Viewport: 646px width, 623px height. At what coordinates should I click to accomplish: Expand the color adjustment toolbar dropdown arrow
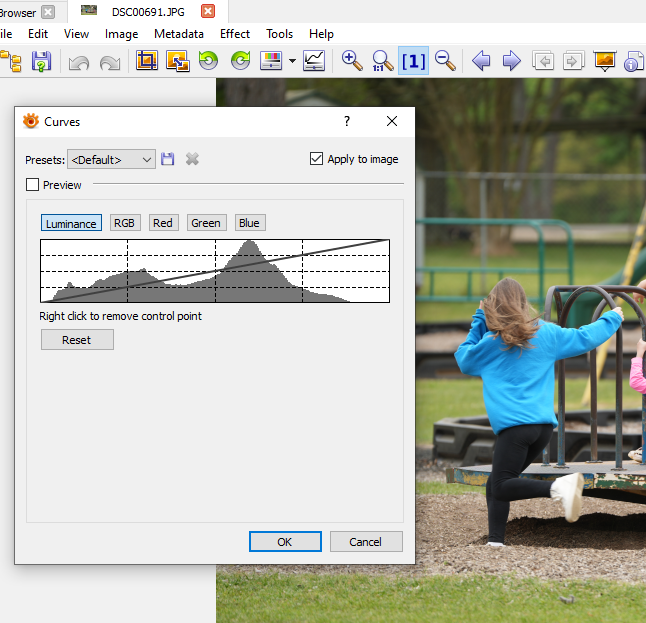point(292,61)
